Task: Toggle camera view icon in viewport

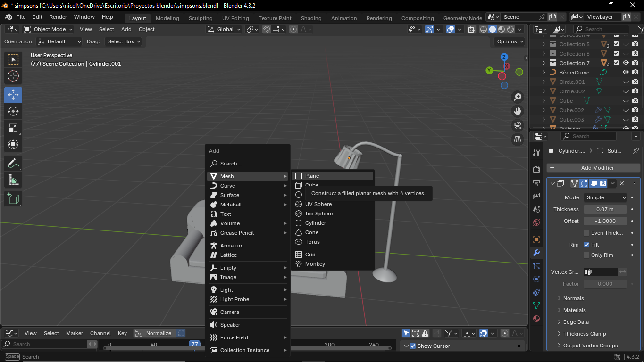Action: (518, 125)
